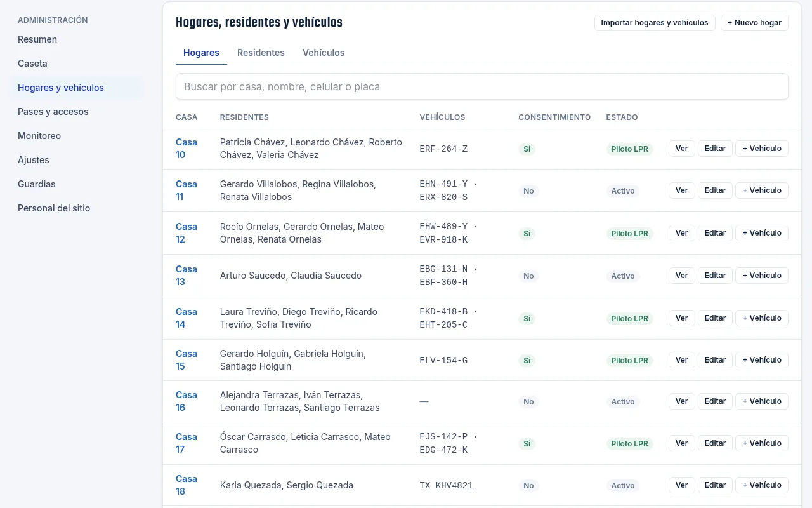Edit Casa 18 household
This screenshot has height=508, width=812.
(715, 485)
